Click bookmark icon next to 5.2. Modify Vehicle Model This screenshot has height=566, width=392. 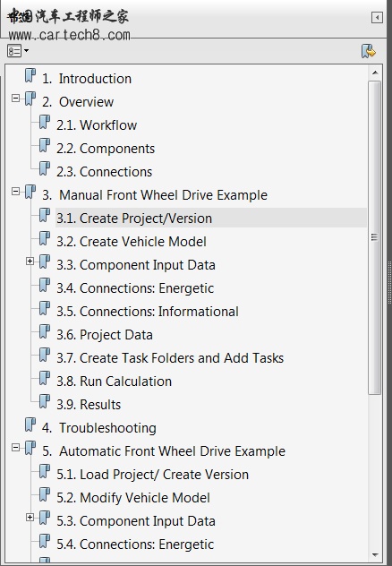45,495
